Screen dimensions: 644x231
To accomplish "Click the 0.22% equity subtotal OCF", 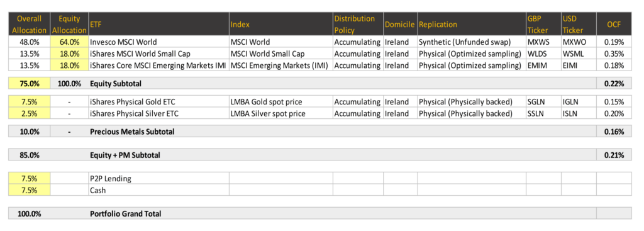I will [614, 84].
